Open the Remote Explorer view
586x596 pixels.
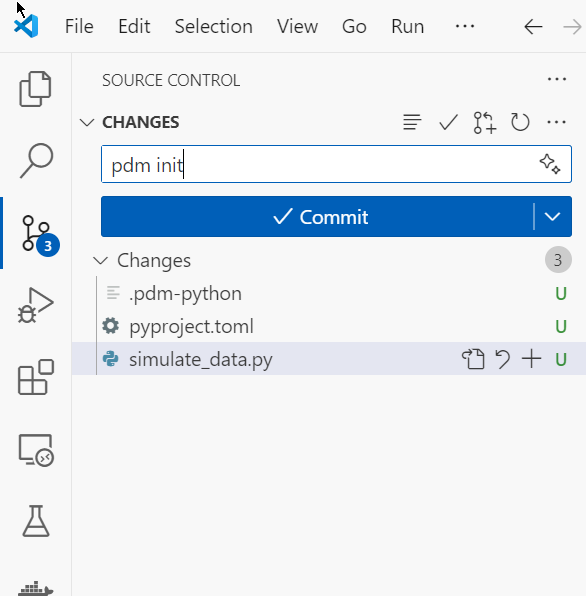(x=35, y=450)
